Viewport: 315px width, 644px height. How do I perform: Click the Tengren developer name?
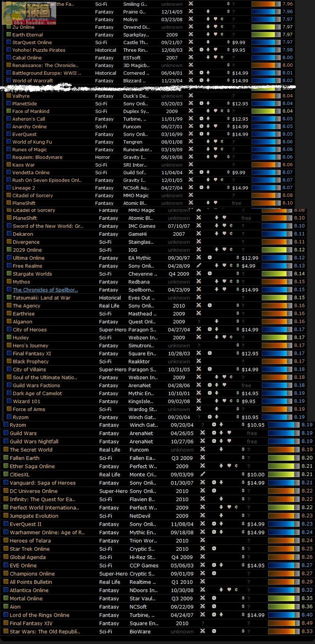[x=133, y=142]
